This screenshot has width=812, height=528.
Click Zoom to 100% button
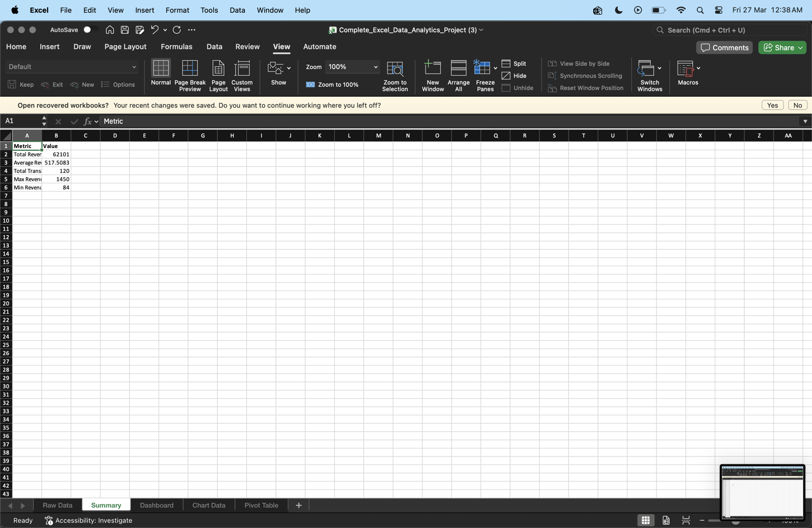click(332, 85)
